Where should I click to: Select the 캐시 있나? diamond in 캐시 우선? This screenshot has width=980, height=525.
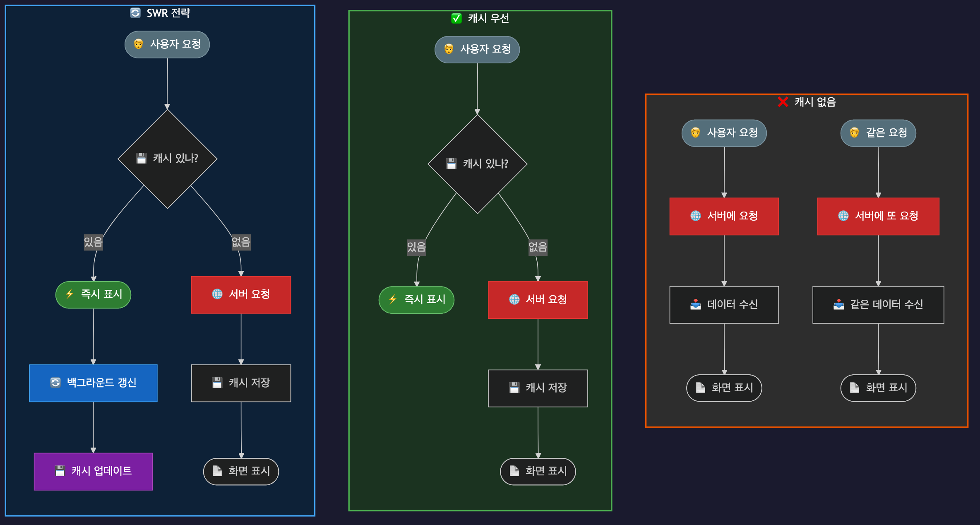pyautogui.click(x=477, y=164)
